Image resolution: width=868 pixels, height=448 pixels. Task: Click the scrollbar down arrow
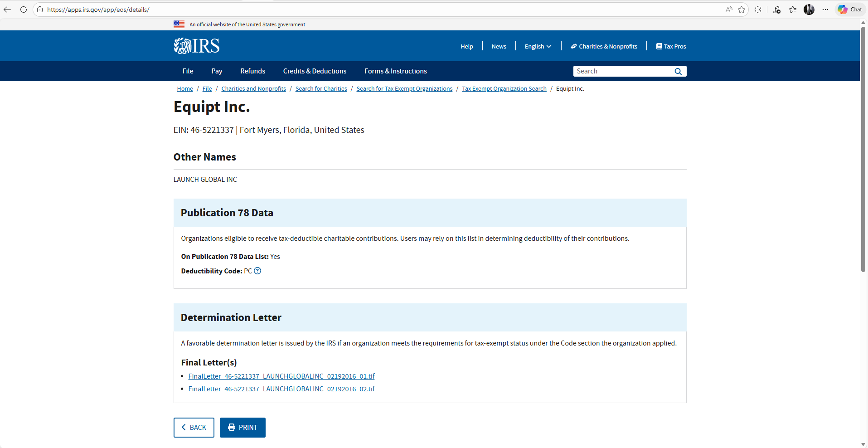pos(863,444)
